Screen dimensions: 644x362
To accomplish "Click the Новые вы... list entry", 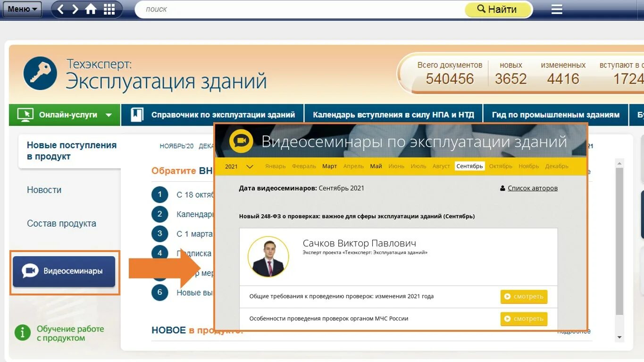I will (195, 293).
